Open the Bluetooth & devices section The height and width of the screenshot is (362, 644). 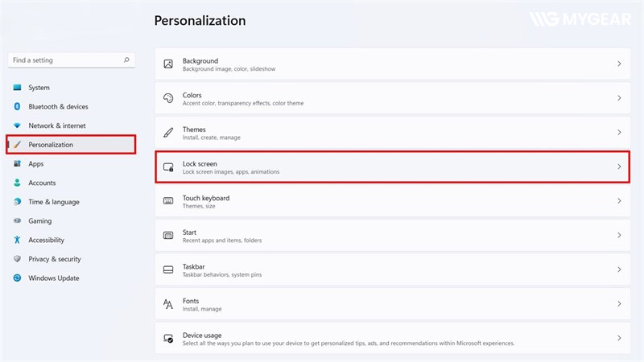coord(58,107)
